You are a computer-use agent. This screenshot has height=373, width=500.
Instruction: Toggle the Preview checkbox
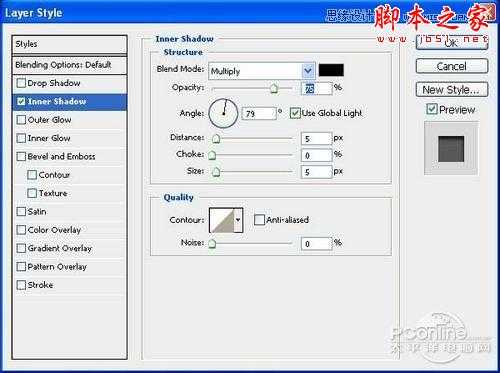point(432,109)
